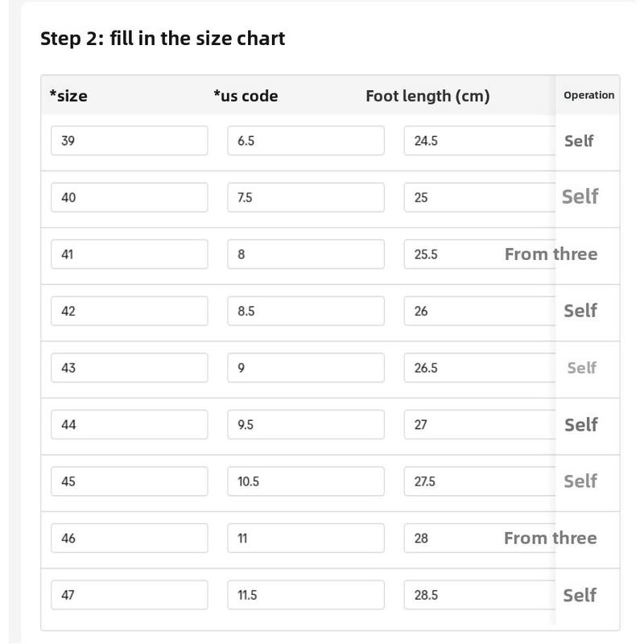Edit the size field containing 43
Screen dimensions: 644x644
pyautogui.click(x=129, y=368)
